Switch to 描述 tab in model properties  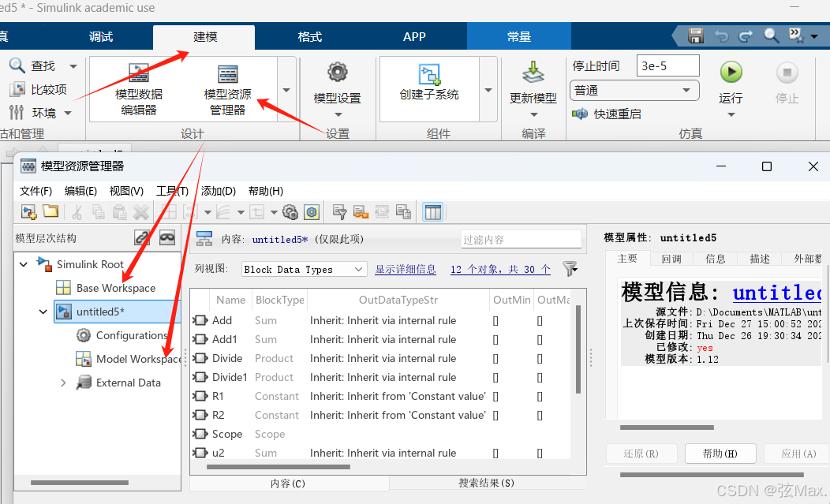point(760,259)
